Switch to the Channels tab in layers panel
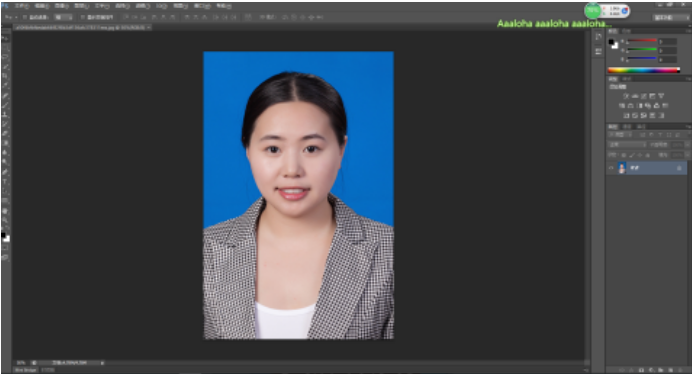The image size is (692, 374). coord(627,127)
